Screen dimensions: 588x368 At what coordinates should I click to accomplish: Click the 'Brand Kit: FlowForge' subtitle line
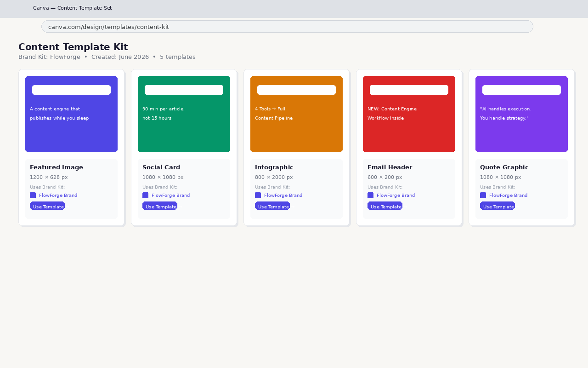point(107,57)
